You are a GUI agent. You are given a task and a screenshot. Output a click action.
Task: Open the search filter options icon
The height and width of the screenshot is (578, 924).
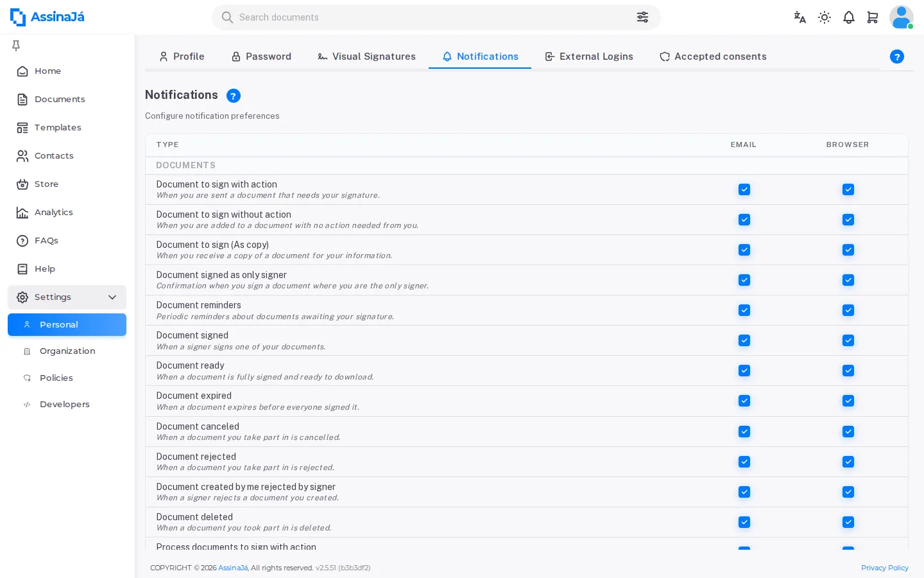coord(642,17)
